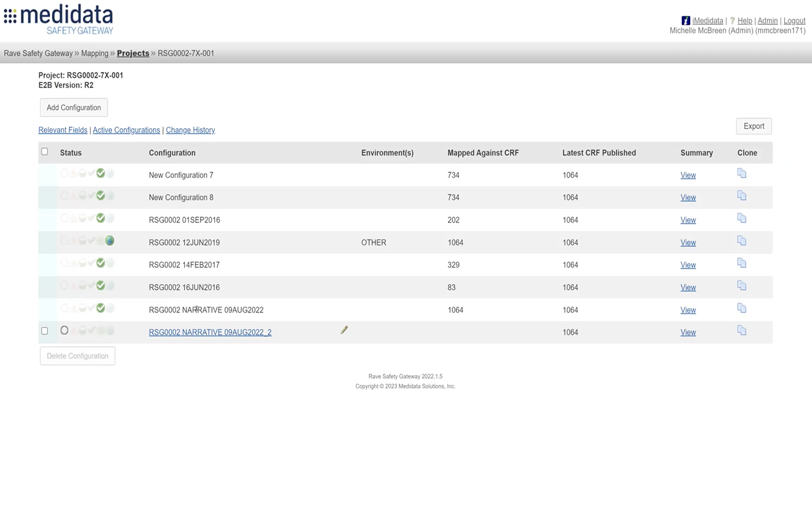The height and width of the screenshot is (508, 812).
Task: Open the Change History view
Action: point(190,130)
